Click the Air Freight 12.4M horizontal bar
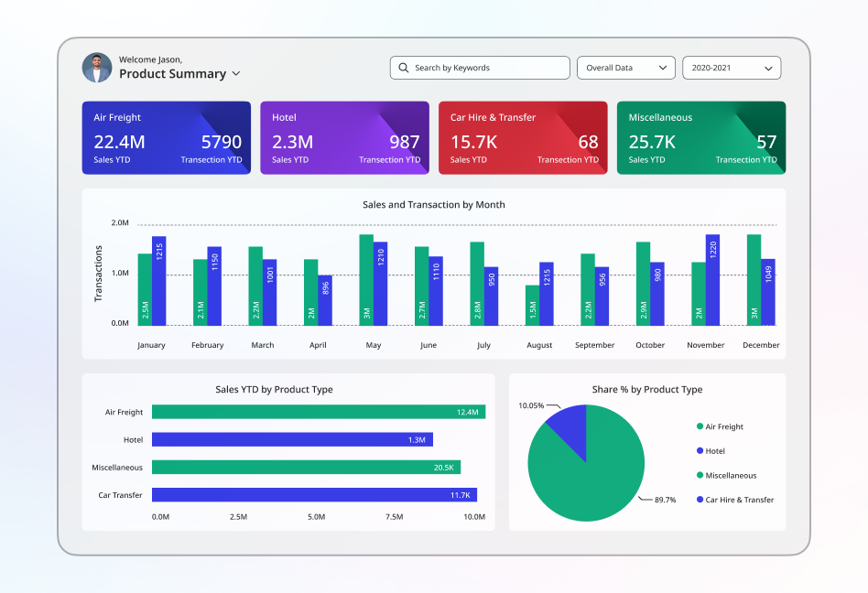Image resolution: width=868 pixels, height=593 pixels. click(x=319, y=412)
